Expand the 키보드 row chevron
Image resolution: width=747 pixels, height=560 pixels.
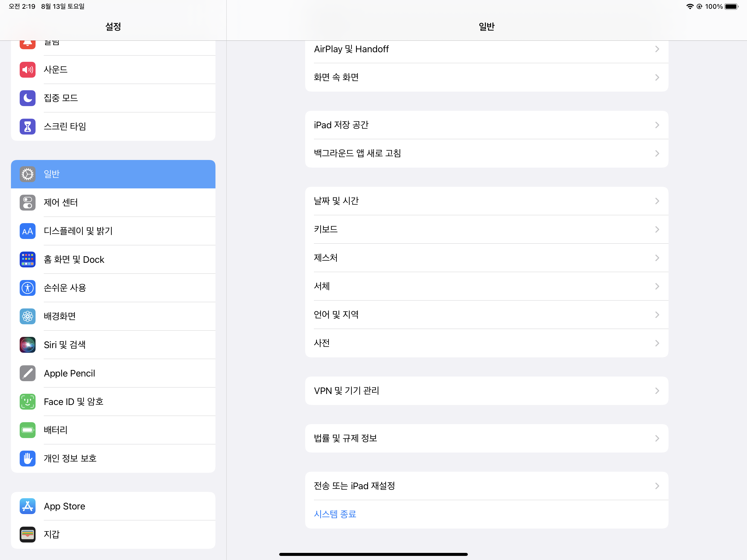click(x=657, y=230)
